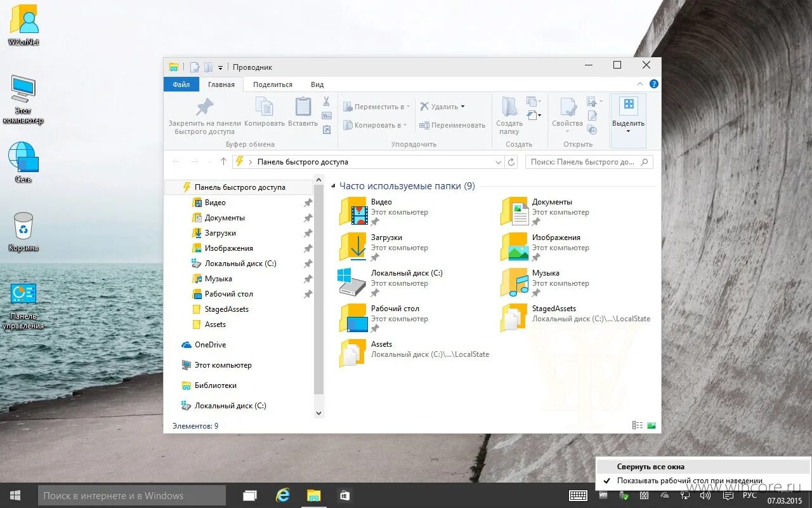Open the address bar dropdown arrow

tap(499, 162)
